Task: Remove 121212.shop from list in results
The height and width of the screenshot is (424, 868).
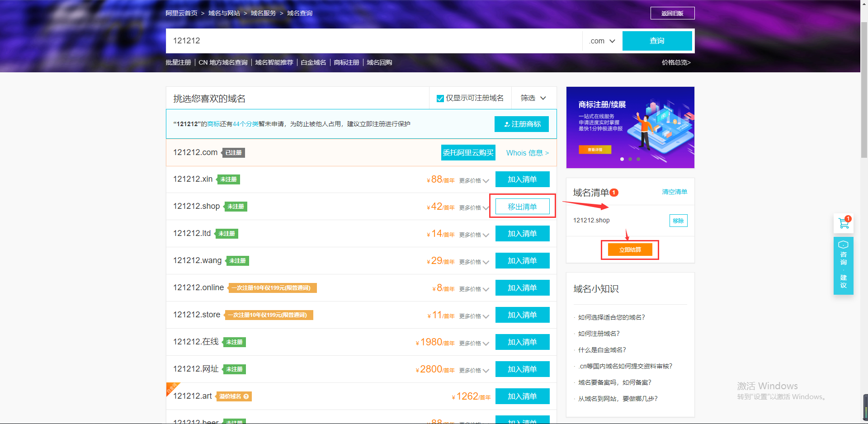Action: pyautogui.click(x=522, y=207)
